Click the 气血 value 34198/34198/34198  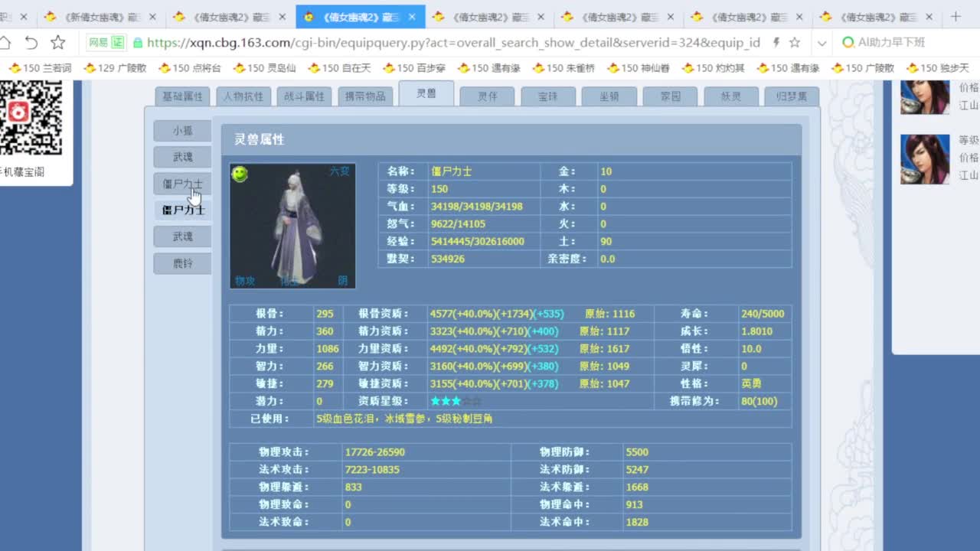(x=476, y=207)
